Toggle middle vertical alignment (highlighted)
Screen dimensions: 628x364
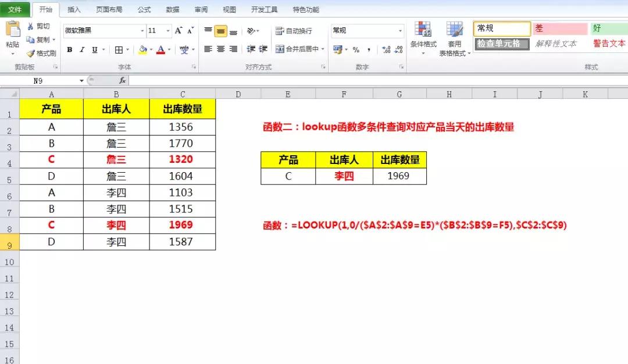[x=221, y=31]
